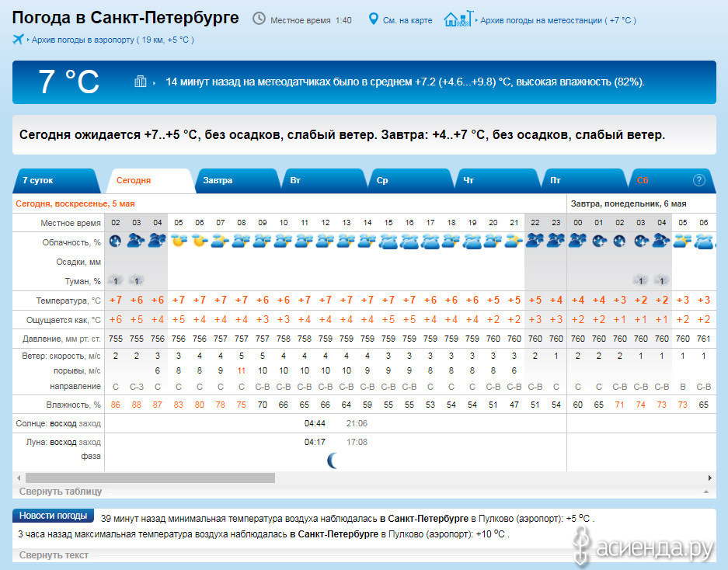728x570 pixels.
Task: Click the crescent moon phase icon
Action: coord(333,461)
